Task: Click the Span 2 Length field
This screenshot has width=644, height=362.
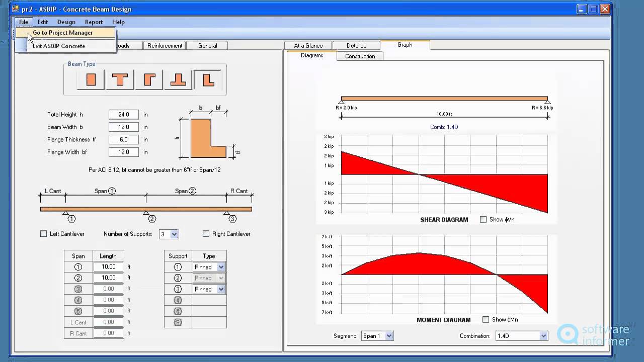Action: tap(108, 278)
